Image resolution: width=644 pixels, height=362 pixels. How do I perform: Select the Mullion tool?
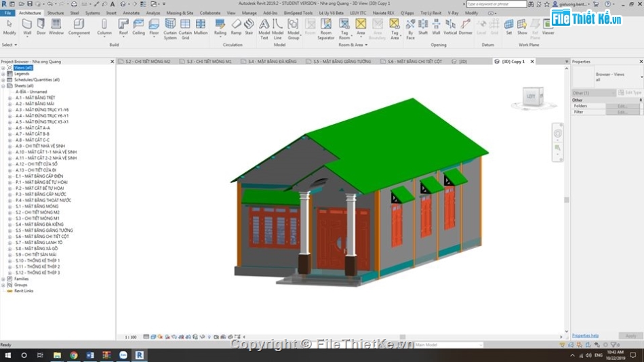tap(201, 26)
